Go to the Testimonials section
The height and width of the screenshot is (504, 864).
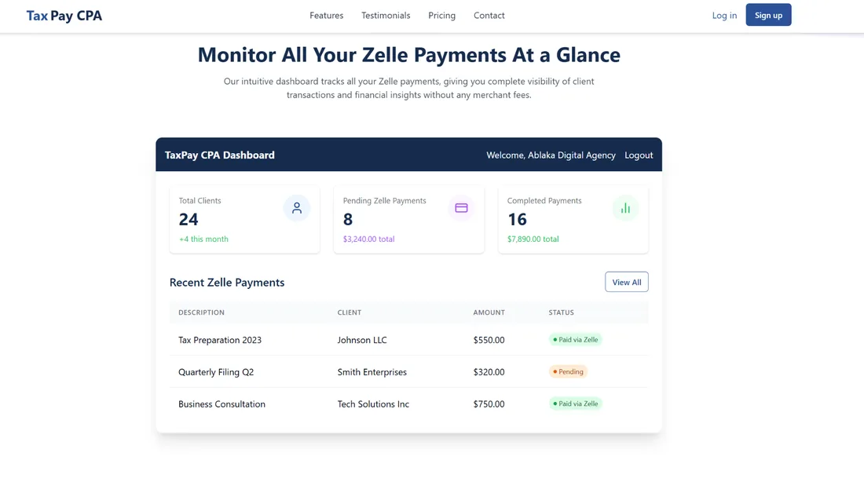(386, 16)
